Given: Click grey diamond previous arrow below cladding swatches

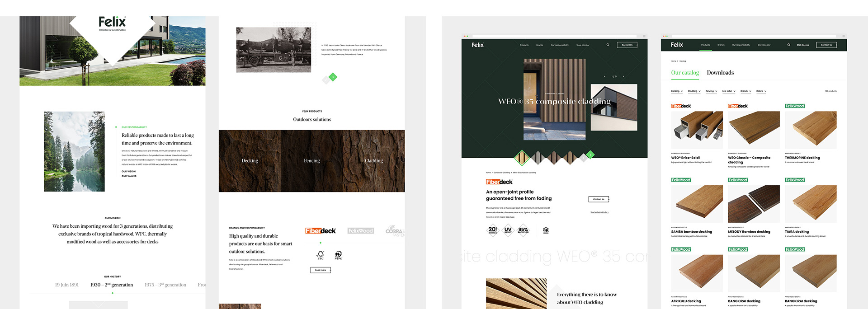Looking at the screenshot, I should click(x=583, y=158).
